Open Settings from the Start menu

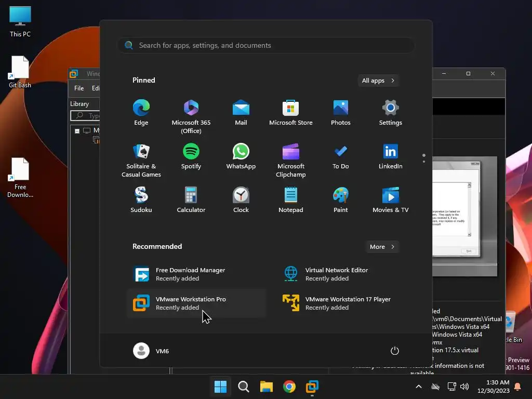(391, 113)
